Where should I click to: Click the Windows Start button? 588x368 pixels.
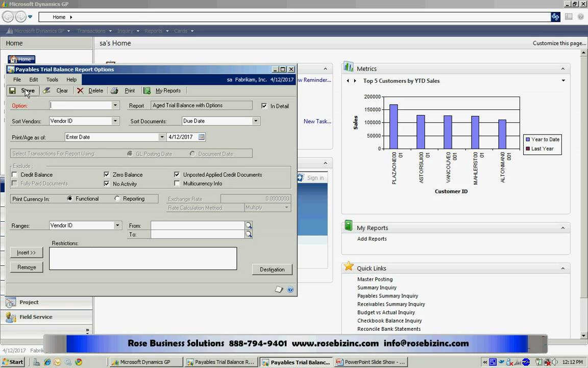pos(13,362)
